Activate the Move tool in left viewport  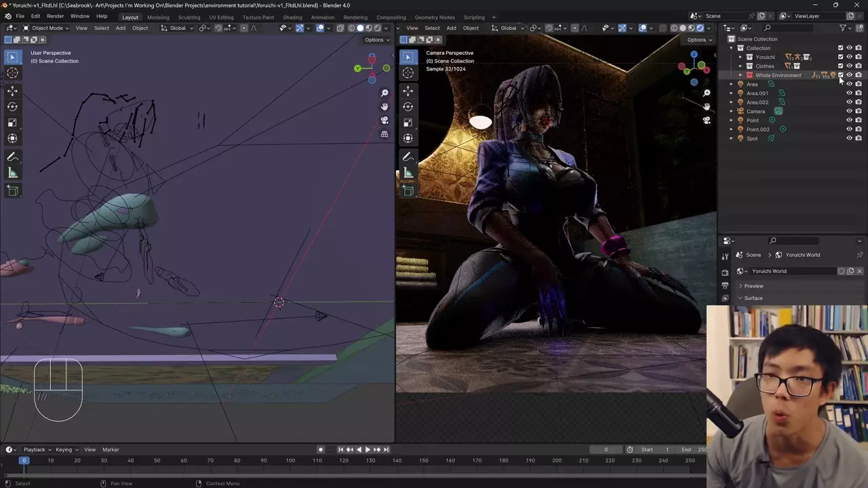point(12,90)
